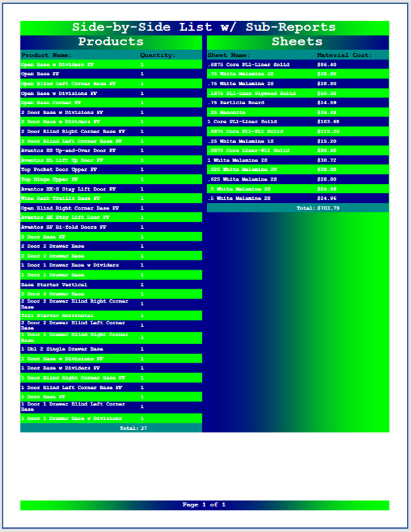Click 'Tall Starter Horizontal' product row
The width and height of the screenshot is (411, 532).
[x=111, y=316]
